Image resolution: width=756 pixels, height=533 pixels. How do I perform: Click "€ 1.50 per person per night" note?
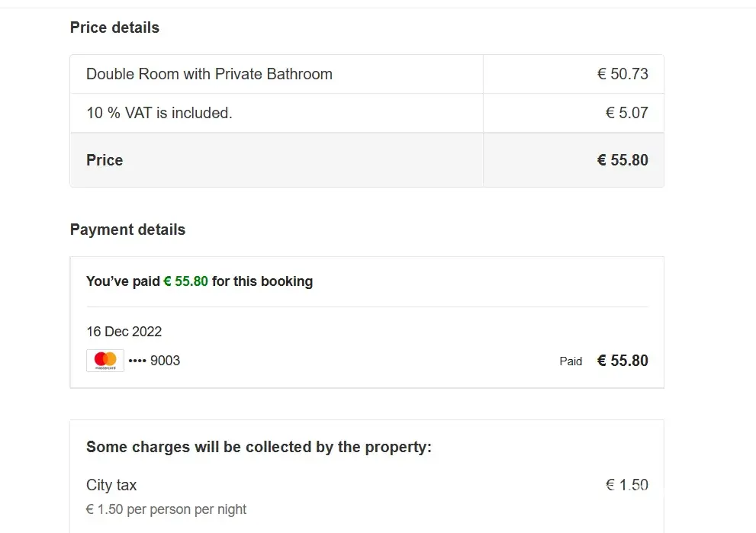coord(166,509)
